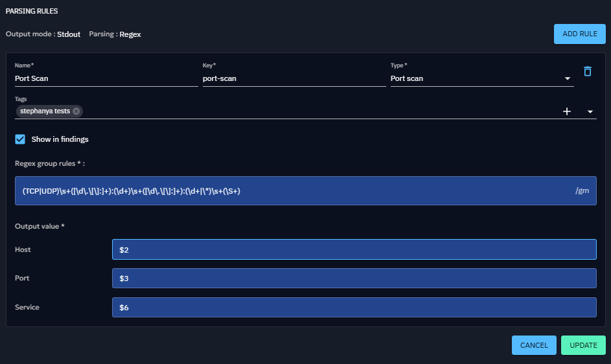Click the UPDATE button

click(583, 345)
